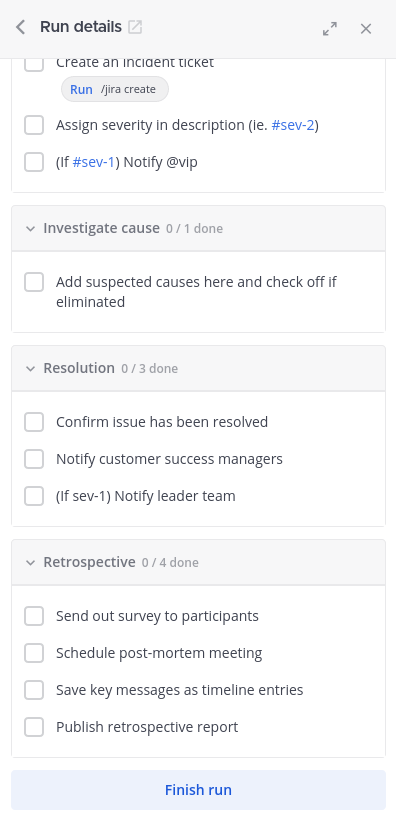
Task: Expand the panel with the diagonal arrows icon
Action: 330,29
